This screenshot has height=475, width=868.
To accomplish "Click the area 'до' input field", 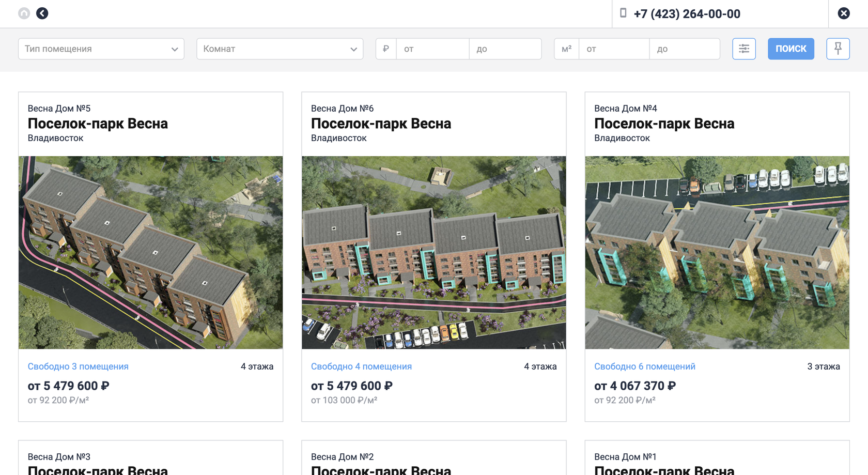I will [685, 49].
